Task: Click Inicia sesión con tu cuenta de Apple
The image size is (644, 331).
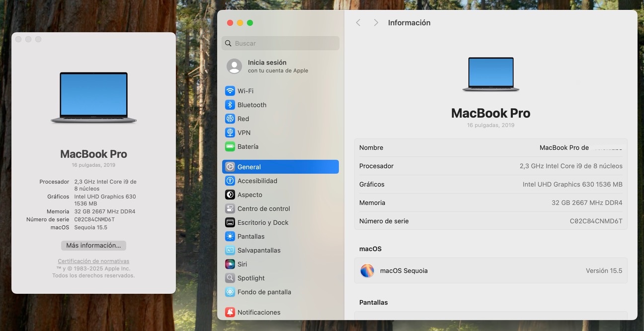Action: (x=278, y=66)
